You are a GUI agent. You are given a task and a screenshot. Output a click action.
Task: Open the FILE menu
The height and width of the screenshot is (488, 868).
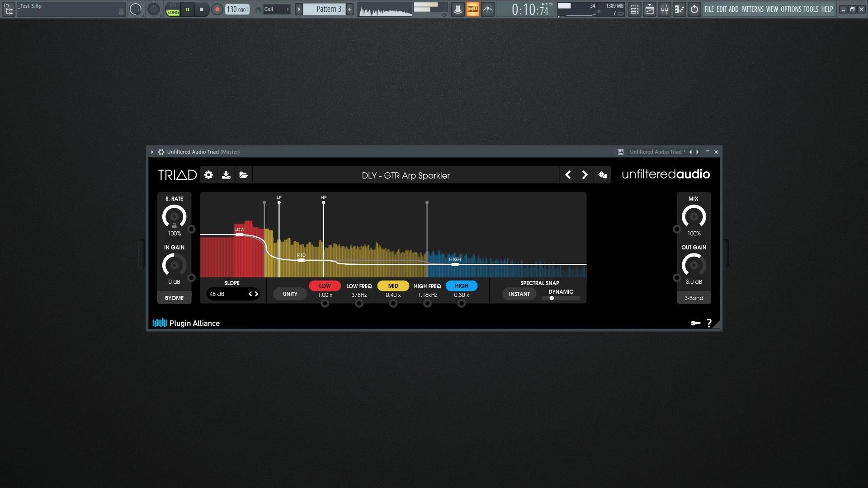(709, 9)
